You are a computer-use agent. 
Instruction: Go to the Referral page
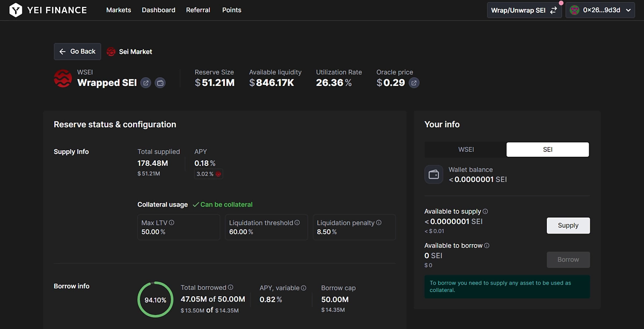[198, 10]
